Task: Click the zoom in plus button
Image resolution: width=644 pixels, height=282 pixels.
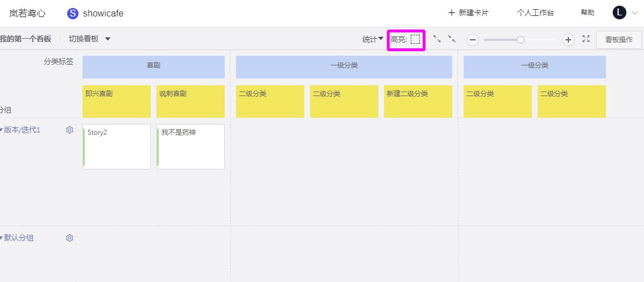Action: [x=568, y=40]
